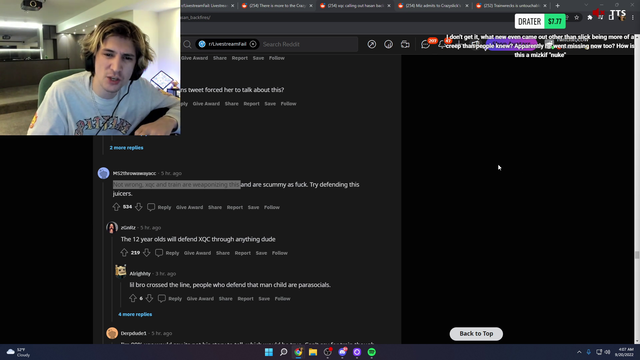This screenshot has height=360, width=640.
Task: Open volume control in system tray
Action: click(x=607, y=352)
